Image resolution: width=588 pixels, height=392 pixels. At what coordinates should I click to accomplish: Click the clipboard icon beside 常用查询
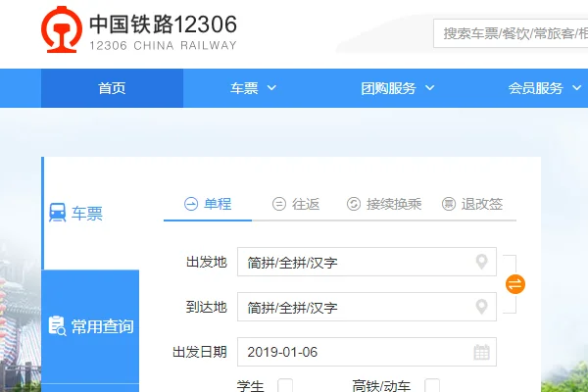click(58, 325)
